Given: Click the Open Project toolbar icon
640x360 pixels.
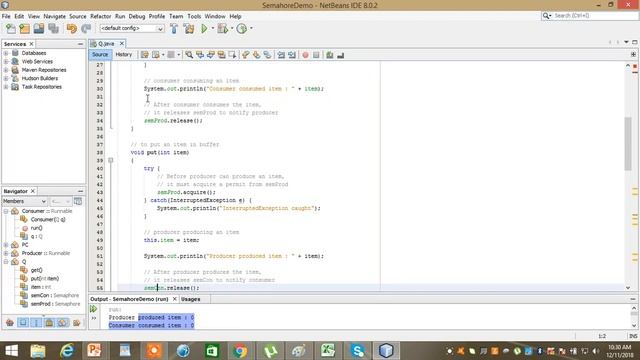Looking at the screenshot, I should tap(39, 29).
